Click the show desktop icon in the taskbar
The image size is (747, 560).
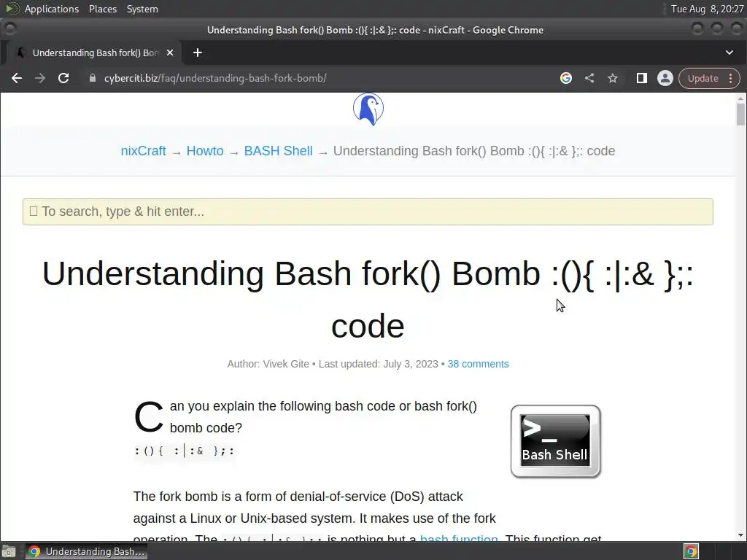click(9, 551)
